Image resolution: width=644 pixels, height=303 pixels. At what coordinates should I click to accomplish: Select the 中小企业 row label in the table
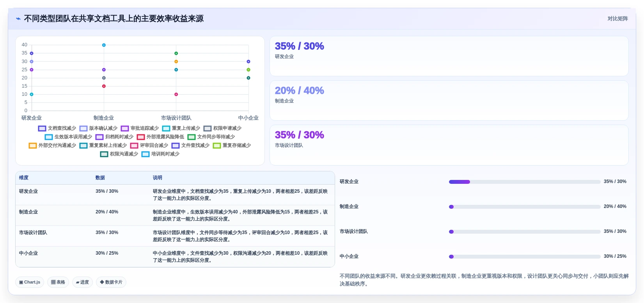[x=28, y=253]
